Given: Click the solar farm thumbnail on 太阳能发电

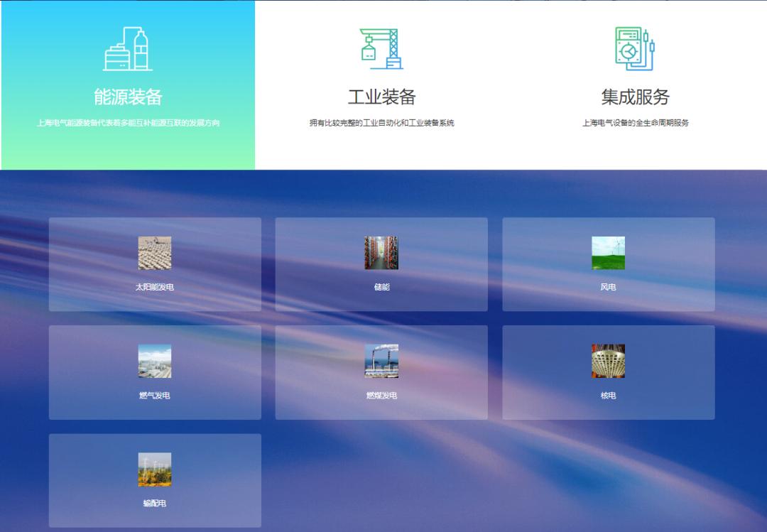Looking at the screenshot, I should coord(154,254).
